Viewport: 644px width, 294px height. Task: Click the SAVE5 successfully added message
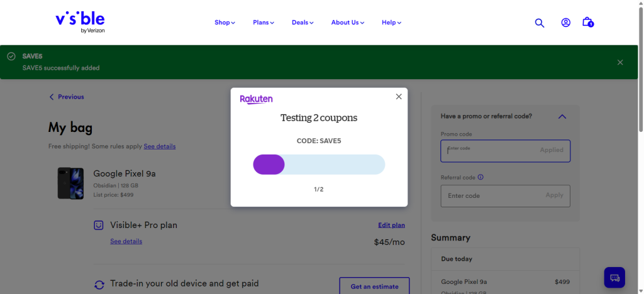(x=61, y=68)
